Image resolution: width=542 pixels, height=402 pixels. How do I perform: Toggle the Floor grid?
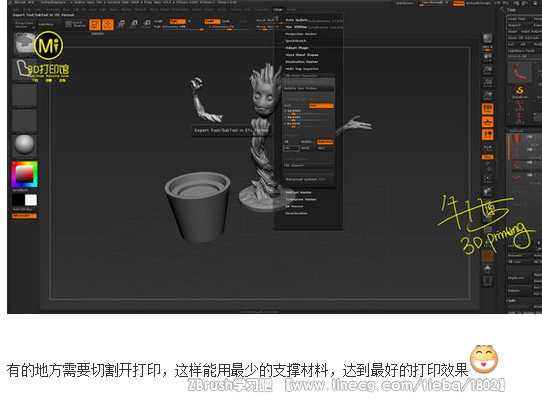(488, 122)
